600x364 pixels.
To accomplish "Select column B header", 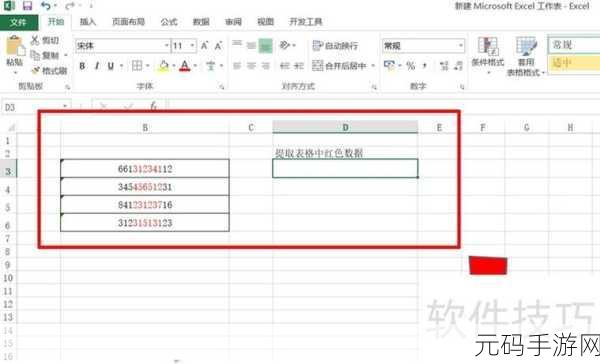I will coord(145,127).
